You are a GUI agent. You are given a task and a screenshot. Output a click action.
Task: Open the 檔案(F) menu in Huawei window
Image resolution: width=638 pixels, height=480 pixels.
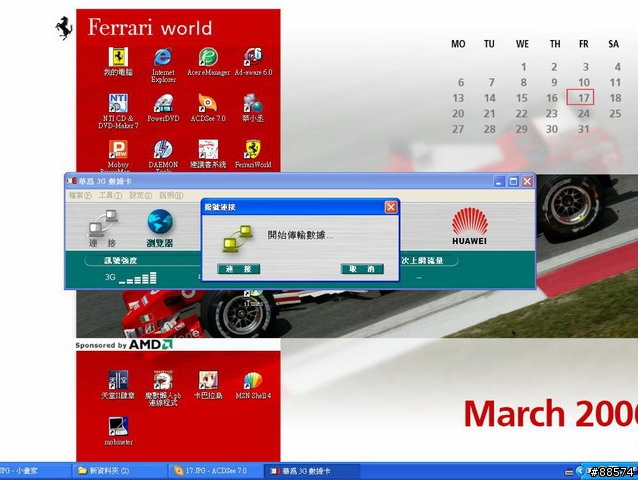(80, 196)
